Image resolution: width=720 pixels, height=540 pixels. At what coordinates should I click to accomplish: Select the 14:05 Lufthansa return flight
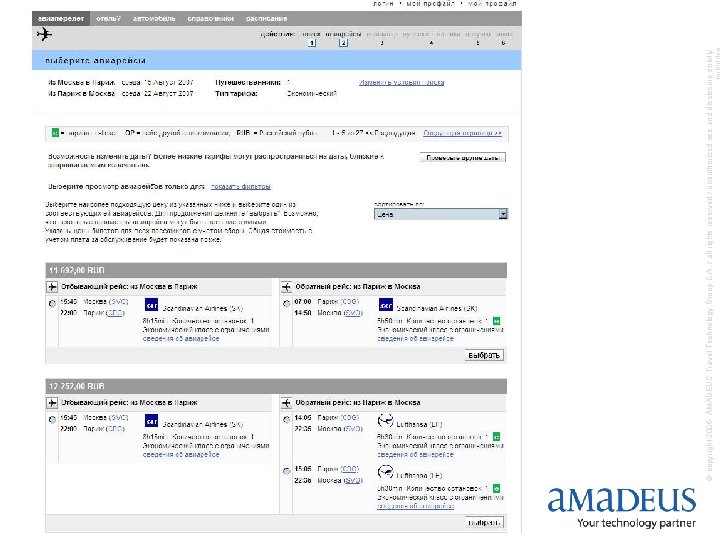tap(287, 420)
